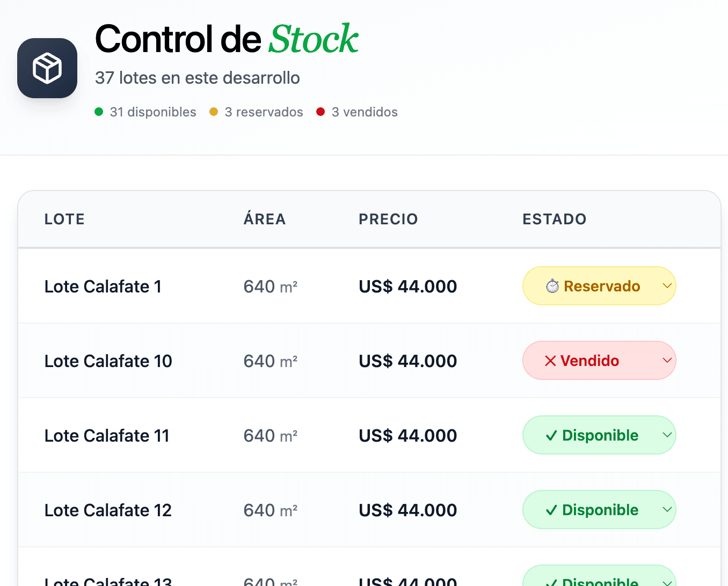
Task: Click the red dot next to vendidos
Action: (321, 112)
